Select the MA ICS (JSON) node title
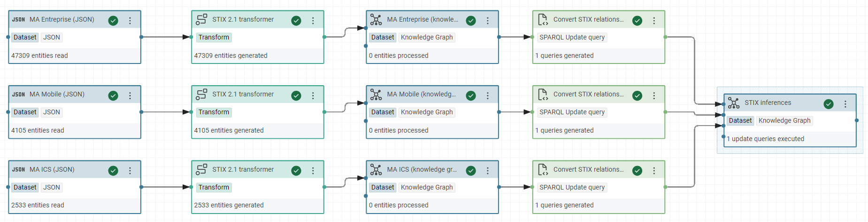 (x=52, y=169)
